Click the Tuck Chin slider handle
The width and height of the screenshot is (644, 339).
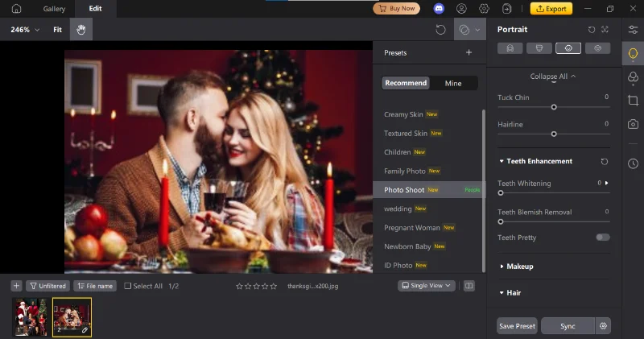coord(554,107)
